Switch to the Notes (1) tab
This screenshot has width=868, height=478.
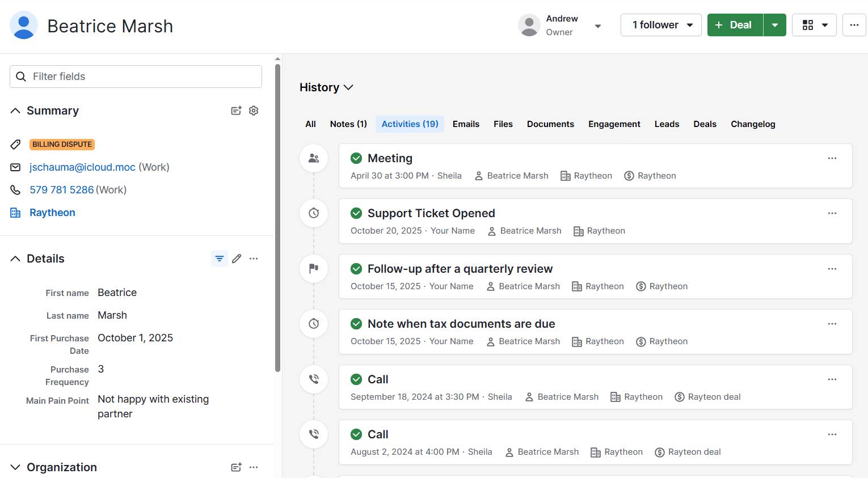click(348, 124)
